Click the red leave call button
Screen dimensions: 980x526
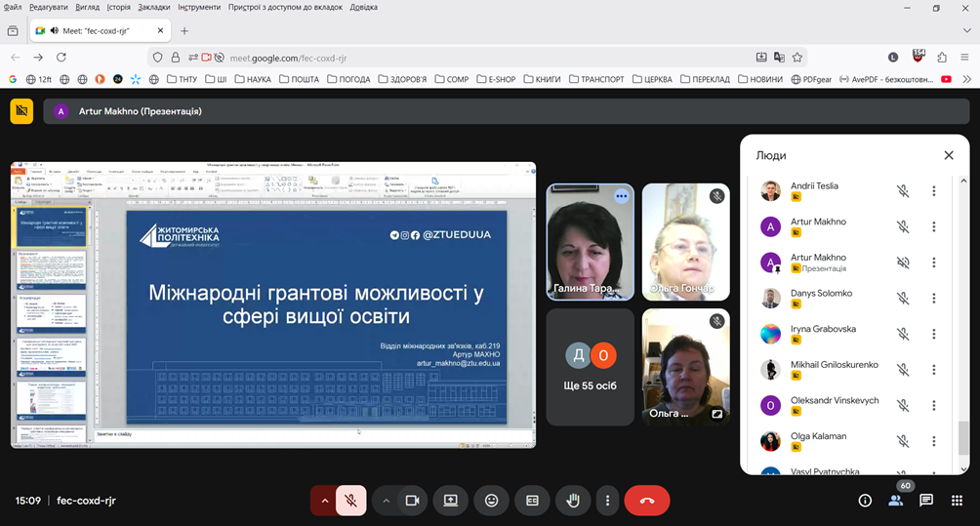[x=646, y=501]
